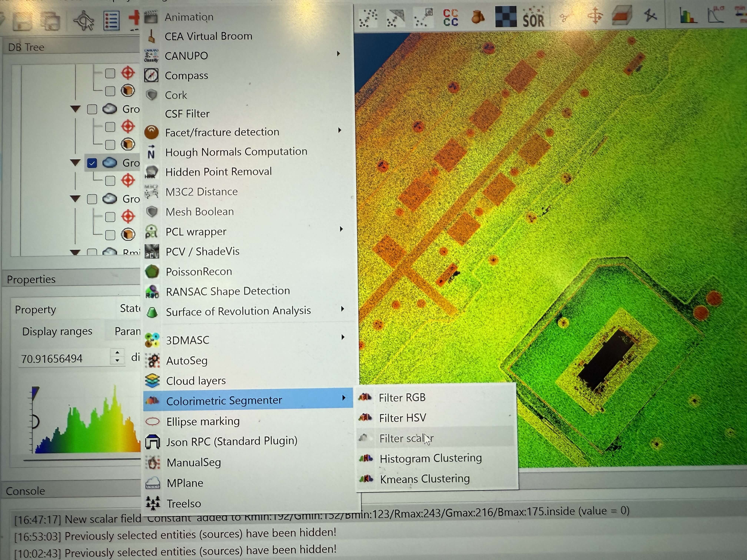Choose Kmeans Clustering submenu entry
The width and height of the screenshot is (747, 560).
(424, 479)
